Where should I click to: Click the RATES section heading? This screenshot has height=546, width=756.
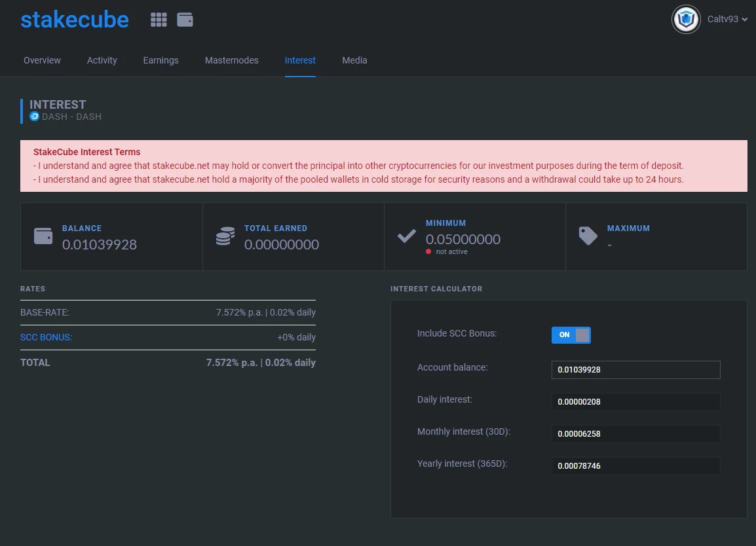pyautogui.click(x=33, y=289)
